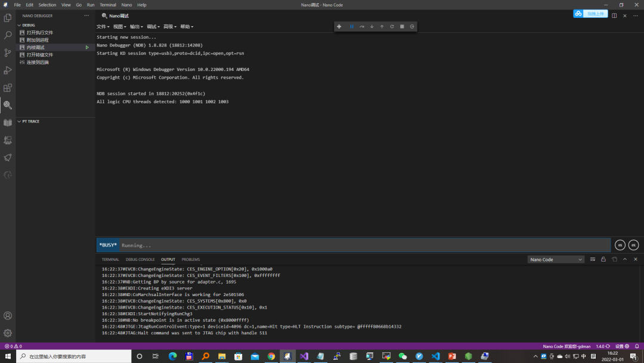Screen dimensions: 644x363
Task: Click the restart debug button
Action: coord(392,27)
